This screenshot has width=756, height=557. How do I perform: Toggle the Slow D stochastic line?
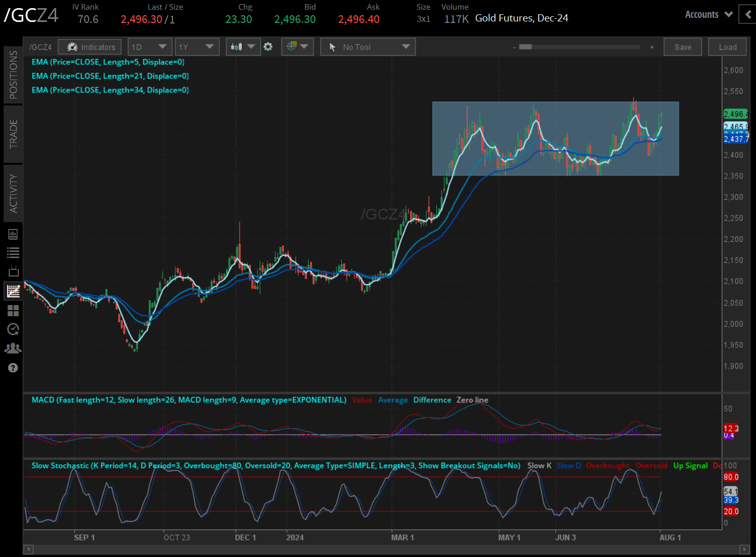point(569,465)
